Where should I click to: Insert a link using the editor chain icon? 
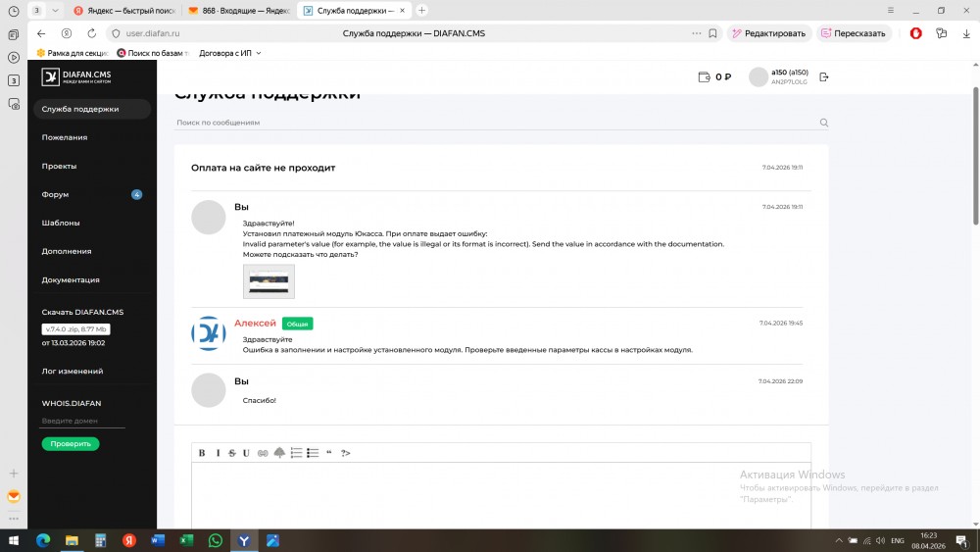(263, 453)
